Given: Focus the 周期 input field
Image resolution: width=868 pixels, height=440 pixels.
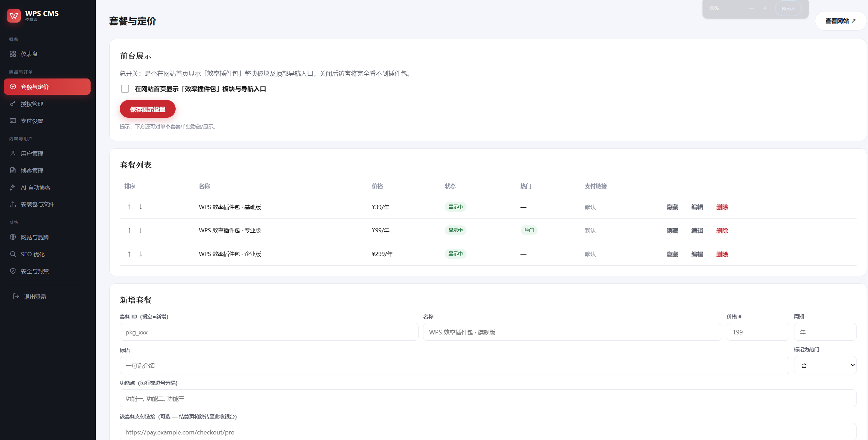Looking at the screenshot, I should pyautogui.click(x=825, y=332).
